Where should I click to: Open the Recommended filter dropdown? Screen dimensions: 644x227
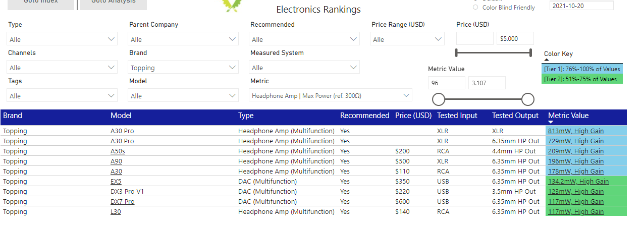pyautogui.click(x=304, y=39)
